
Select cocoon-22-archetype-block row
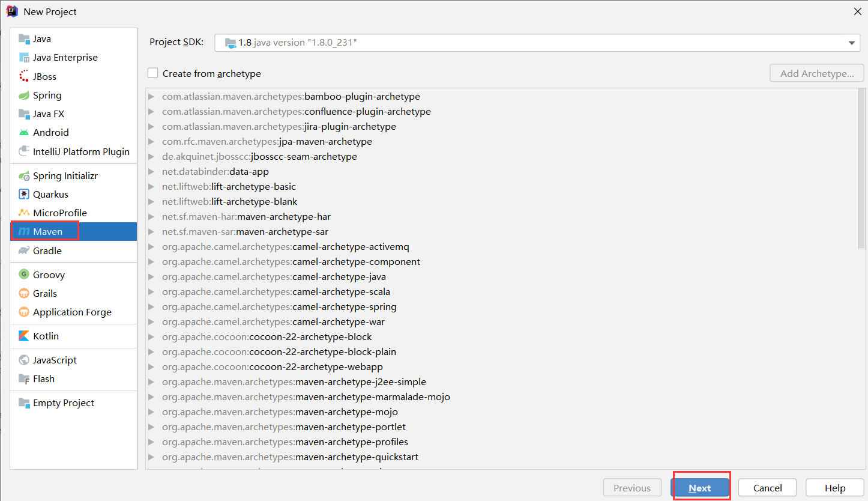(x=502, y=336)
